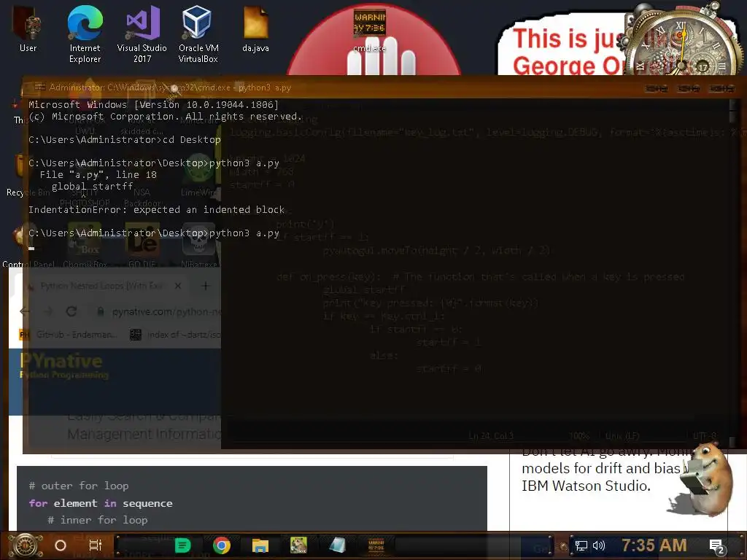
Task: Open the cmd window system menu icon
Action: click(x=39, y=87)
